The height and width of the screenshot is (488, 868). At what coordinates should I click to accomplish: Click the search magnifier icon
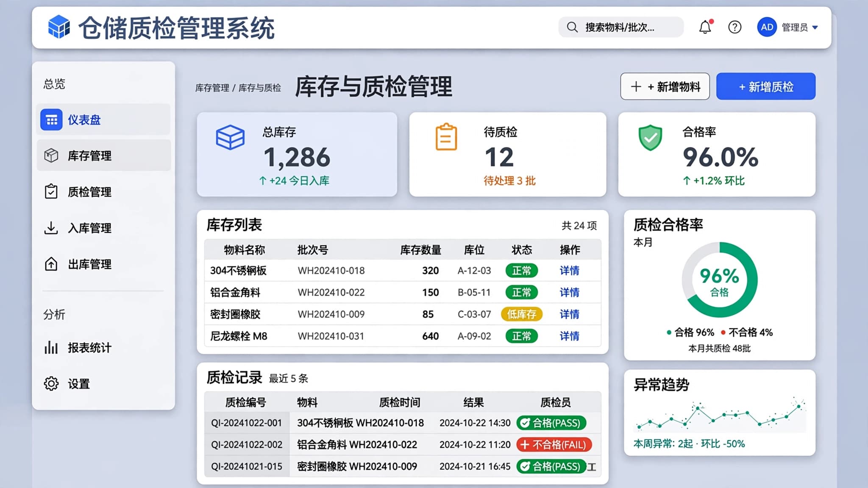click(572, 27)
